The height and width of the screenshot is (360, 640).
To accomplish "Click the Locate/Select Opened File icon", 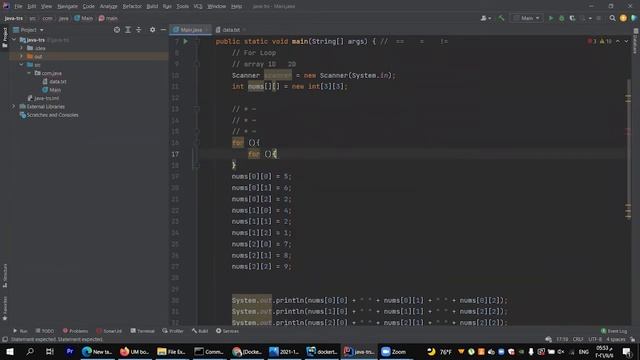I will [x=117, y=30].
